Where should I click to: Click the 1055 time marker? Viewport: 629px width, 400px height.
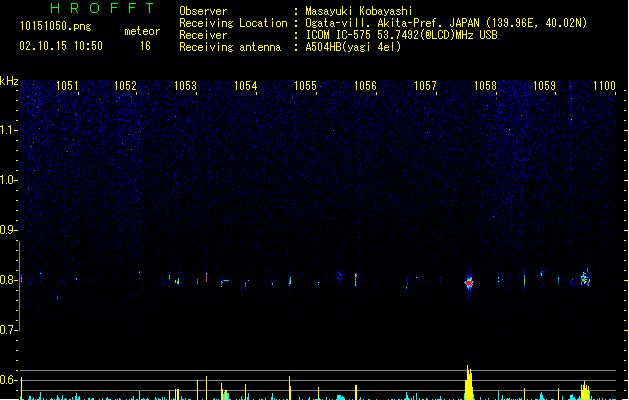[x=305, y=86]
